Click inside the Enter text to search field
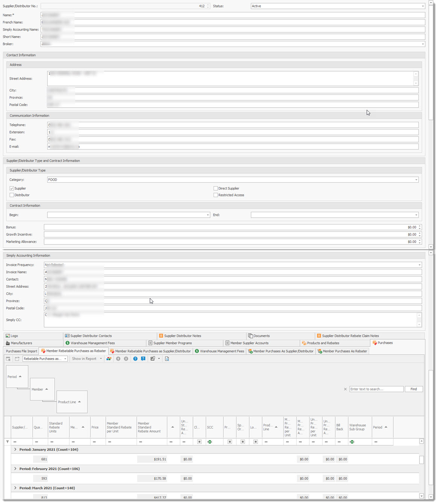 point(376,389)
